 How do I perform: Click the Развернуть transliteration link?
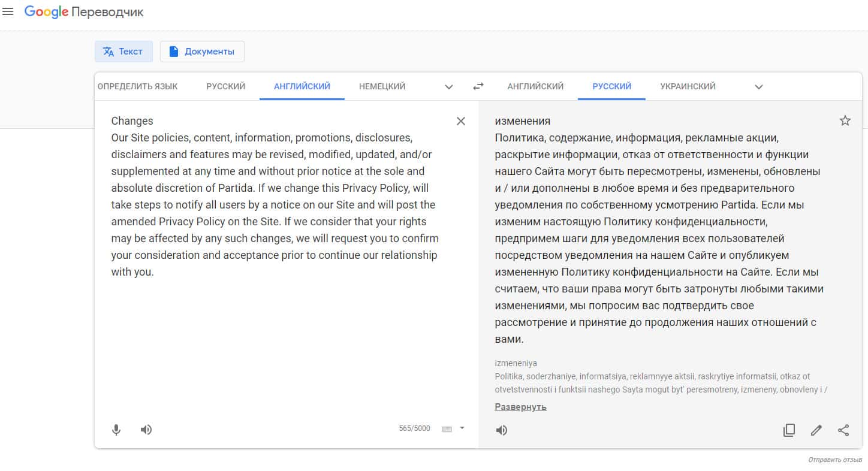coord(520,407)
